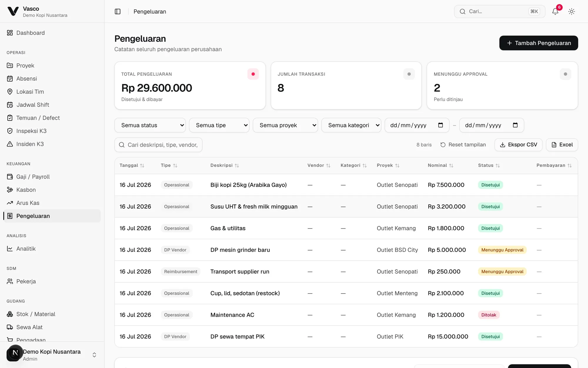
Task: Sort by Status column
Action: [x=489, y=165]
